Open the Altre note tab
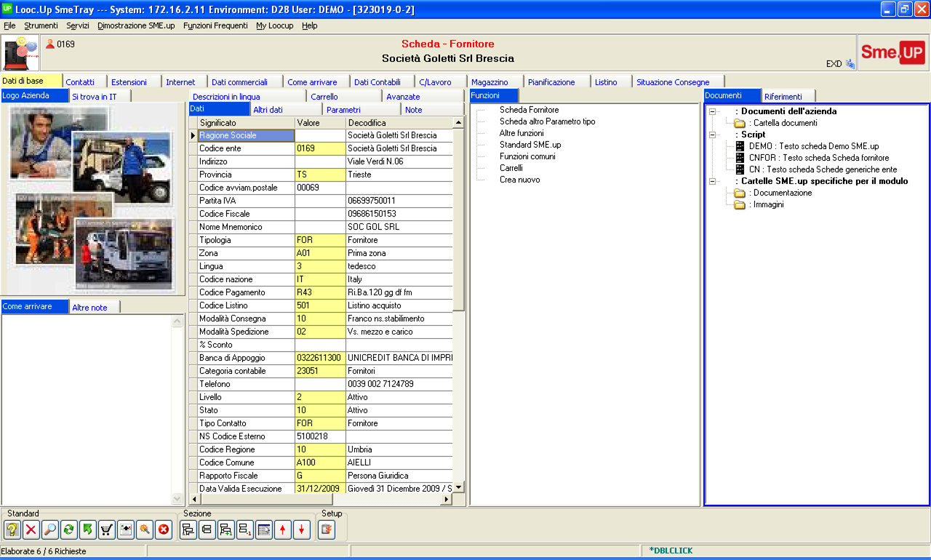This screenshot has height=560, width=931. point(95,308)
